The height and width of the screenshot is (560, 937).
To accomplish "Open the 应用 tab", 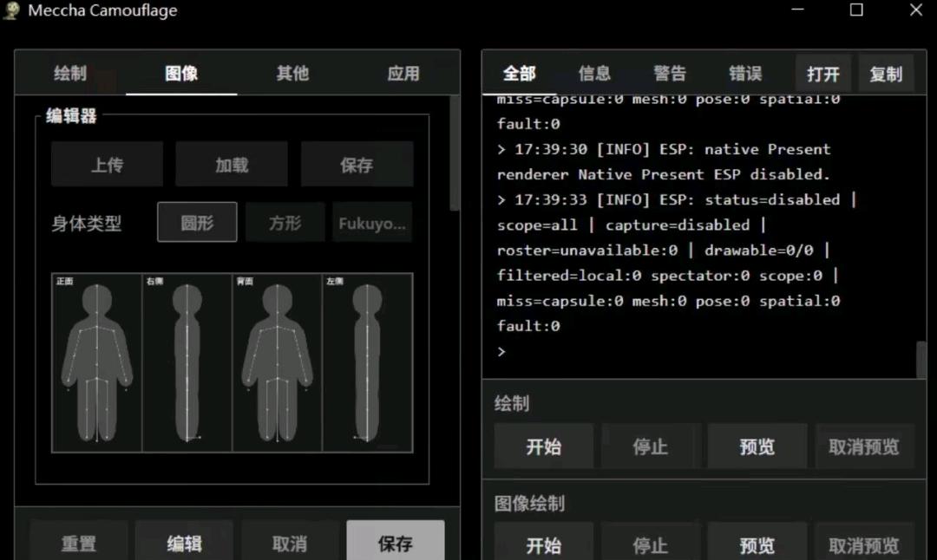I will (403, 74).
